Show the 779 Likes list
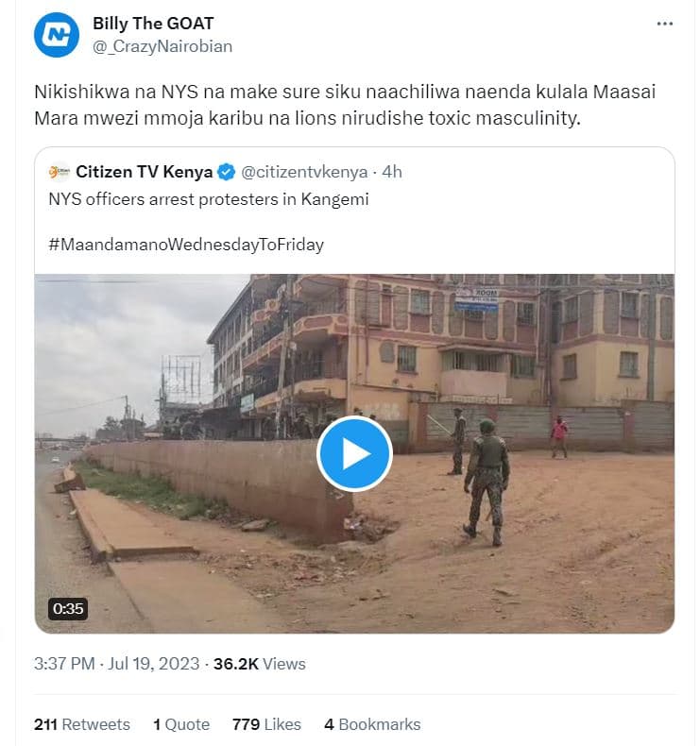The width and height of the screenshot is (700, 746). tap(266, 724)
